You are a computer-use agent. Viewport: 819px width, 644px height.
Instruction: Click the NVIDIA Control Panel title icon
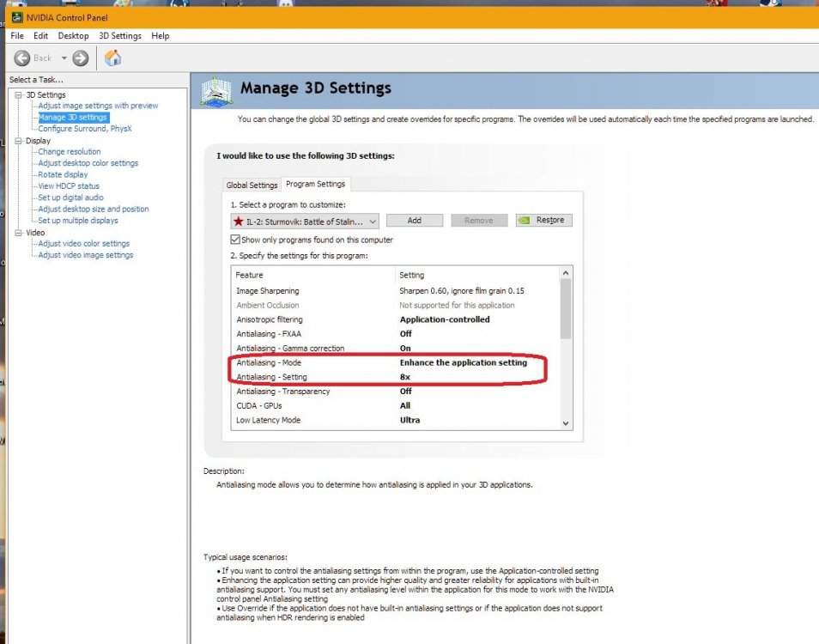(17, 17)
